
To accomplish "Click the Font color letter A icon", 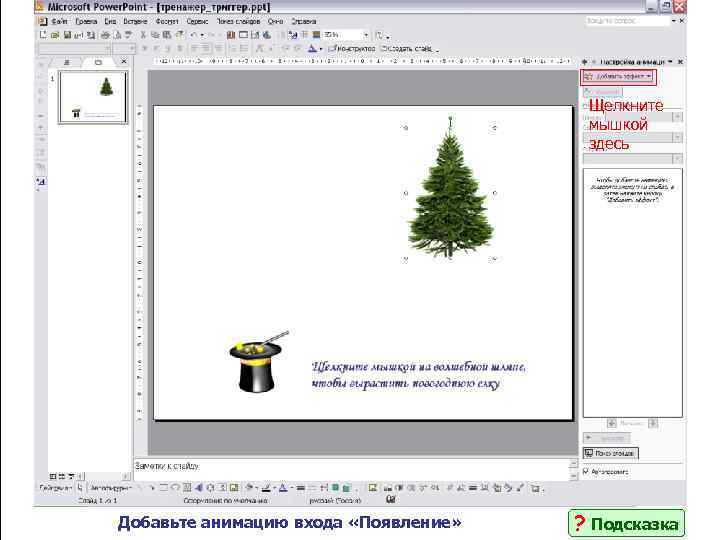I will coord(312,48).
